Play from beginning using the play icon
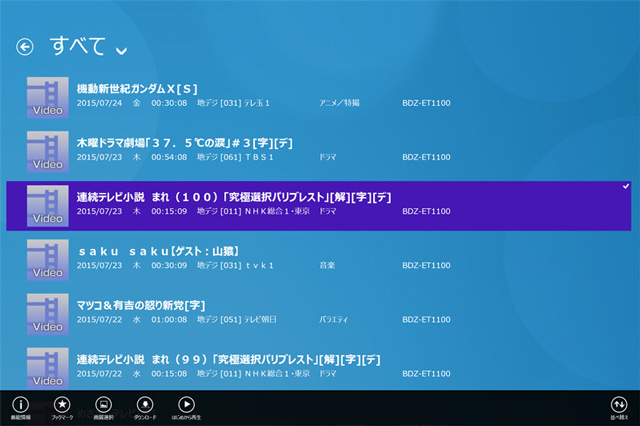The image size is (640, 426). click(x=186, y=403)
